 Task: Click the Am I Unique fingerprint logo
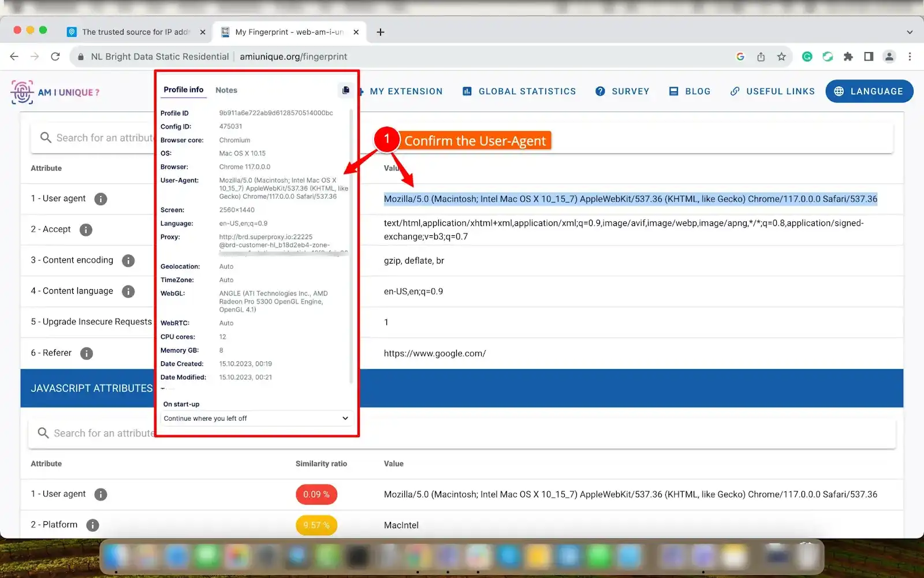pyautogui.click(x=22, y=92)
